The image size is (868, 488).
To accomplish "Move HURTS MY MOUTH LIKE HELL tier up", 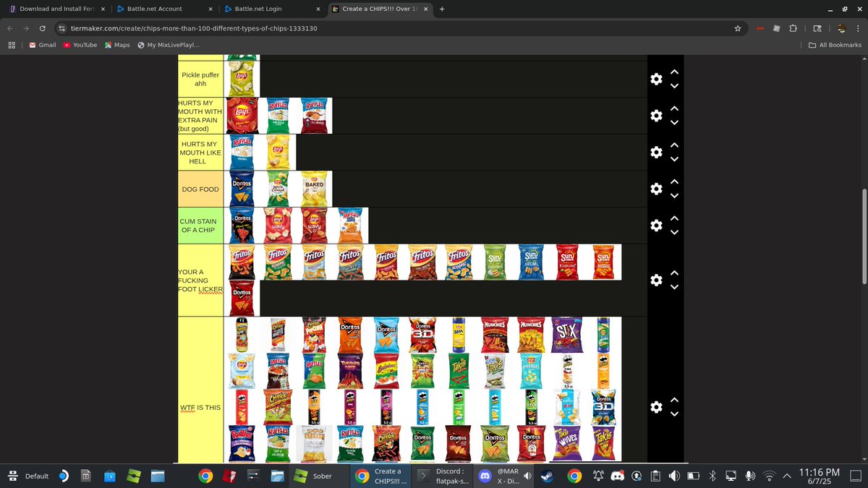I will (x=674, y=145).
